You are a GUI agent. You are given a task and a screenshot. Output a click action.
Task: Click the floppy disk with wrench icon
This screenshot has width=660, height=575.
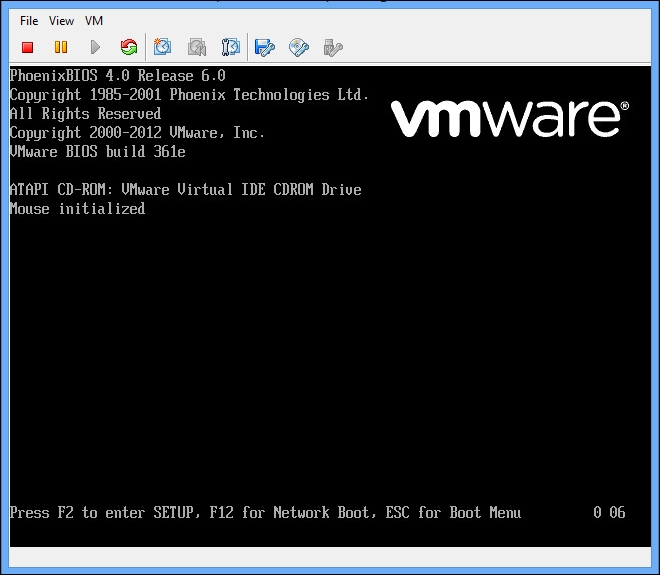click(x=264, y=48)
